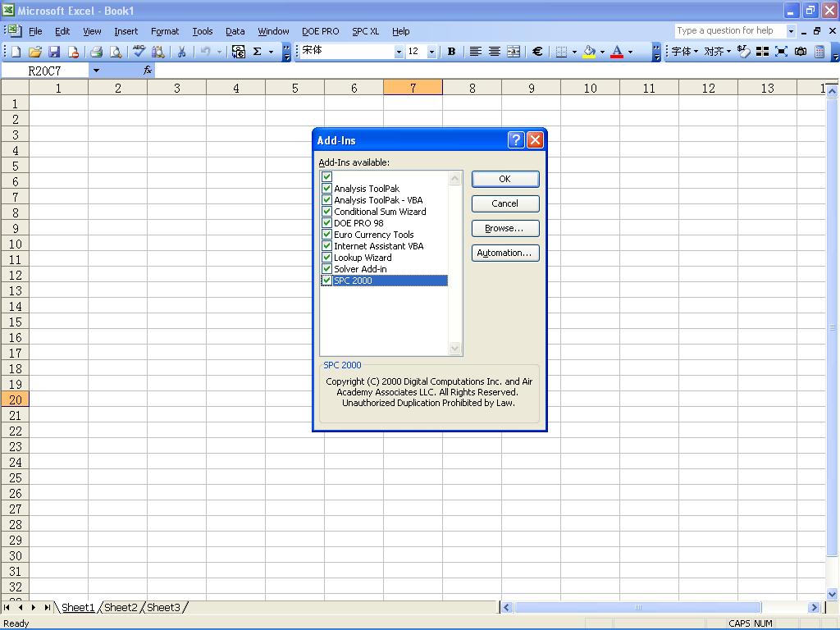This screenshot has width=840, height=630.
Task: Click the Camera icon in toolbar
Action: (x=801, y=52)
